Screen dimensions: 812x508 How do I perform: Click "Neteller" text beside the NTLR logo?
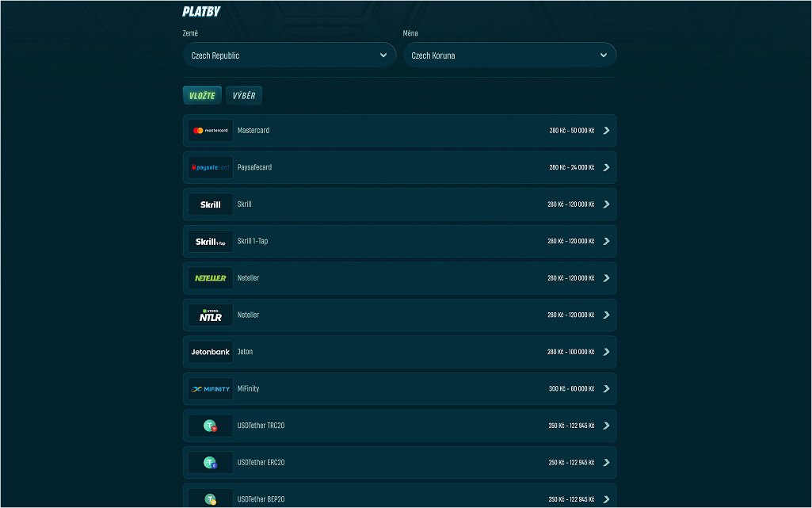[248, 315]
